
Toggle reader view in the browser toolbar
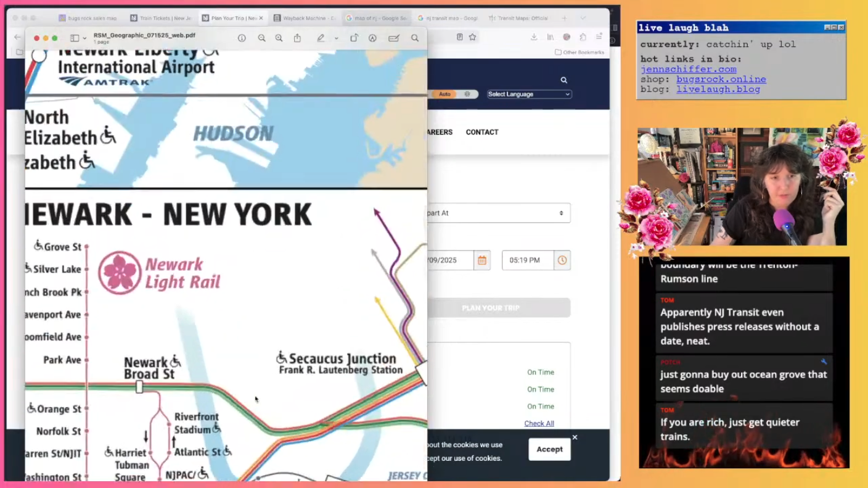coord(459,37)
